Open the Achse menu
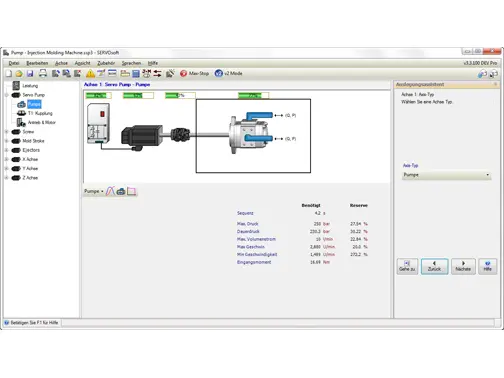 (61, 63)
